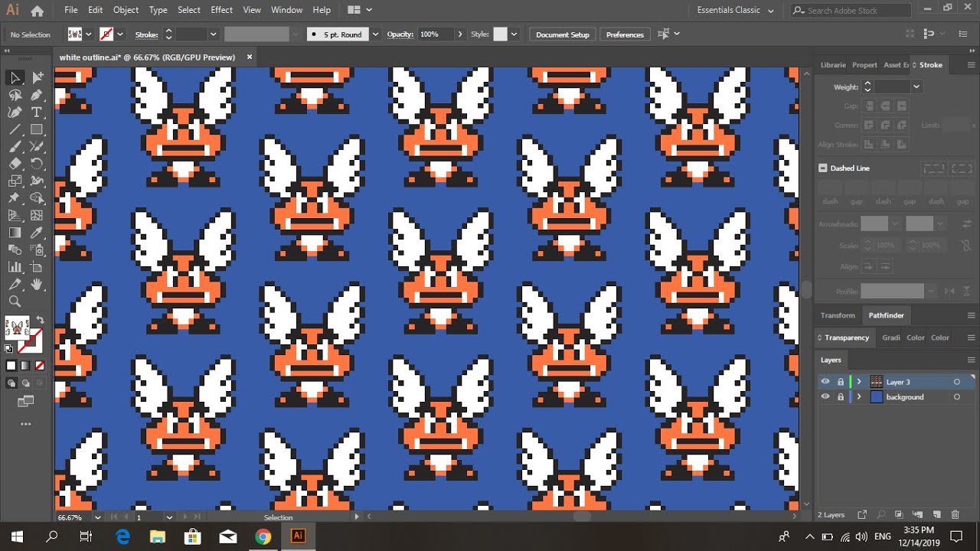Image resolution: width=980 pixels, height=551 pixels.
Task: Select the Perspective Grid tool
Action: pos(15,216)
